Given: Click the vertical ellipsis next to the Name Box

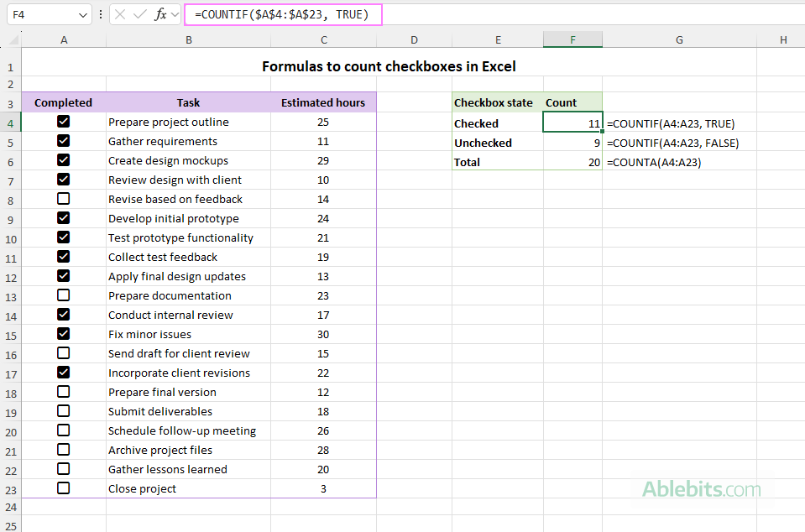Looking at the screenshot, I should pos(100,14).
